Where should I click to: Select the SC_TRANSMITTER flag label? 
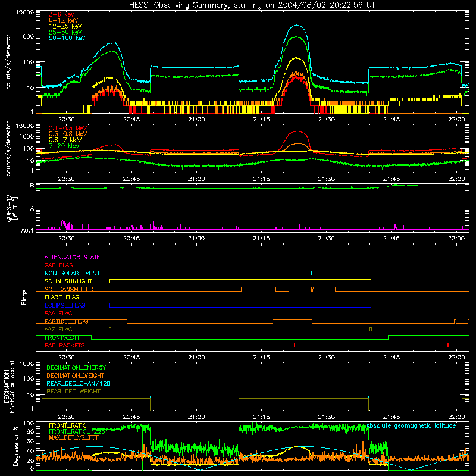69,289
